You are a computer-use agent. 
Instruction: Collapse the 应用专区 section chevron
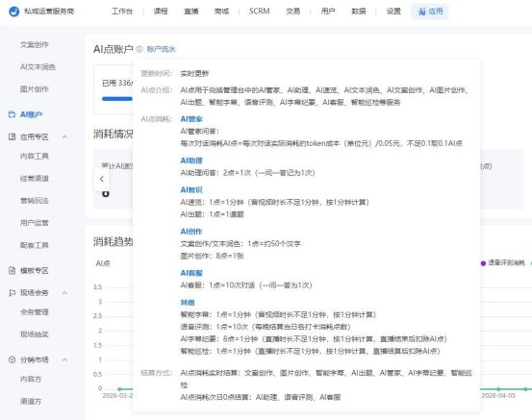pos(64,136)
